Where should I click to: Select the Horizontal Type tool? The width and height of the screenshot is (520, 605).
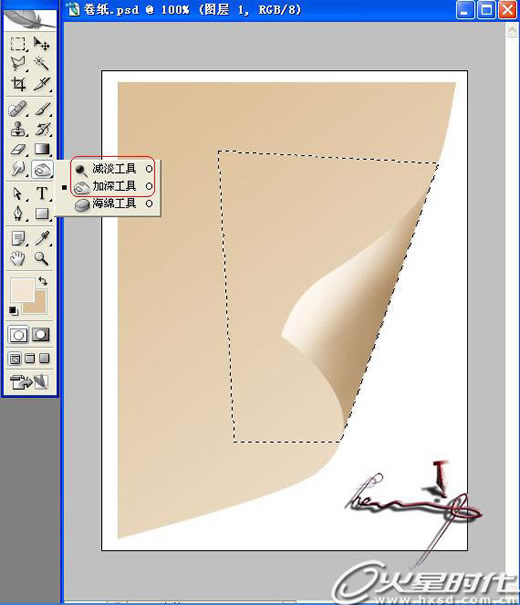(41, 193)
